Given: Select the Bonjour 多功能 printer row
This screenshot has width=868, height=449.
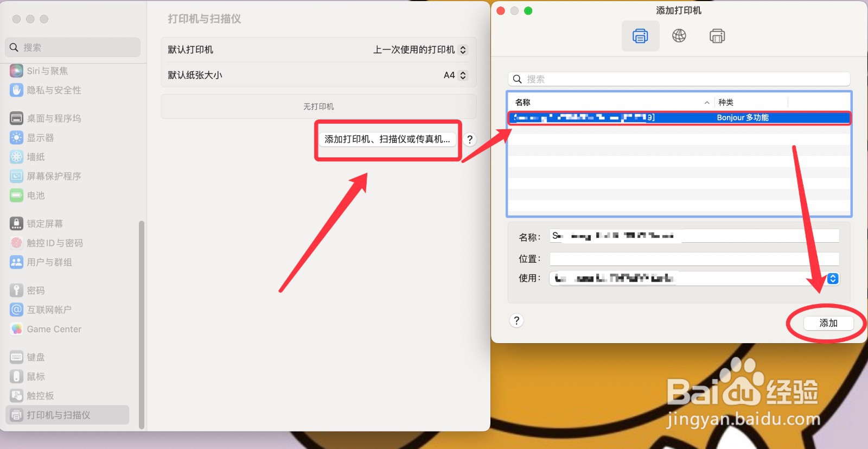Looking at the screenshot, I should [x=679, y=117].
